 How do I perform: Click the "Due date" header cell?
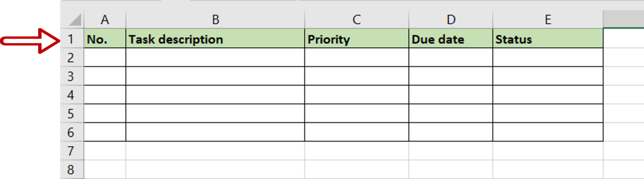tap(451, 39)
